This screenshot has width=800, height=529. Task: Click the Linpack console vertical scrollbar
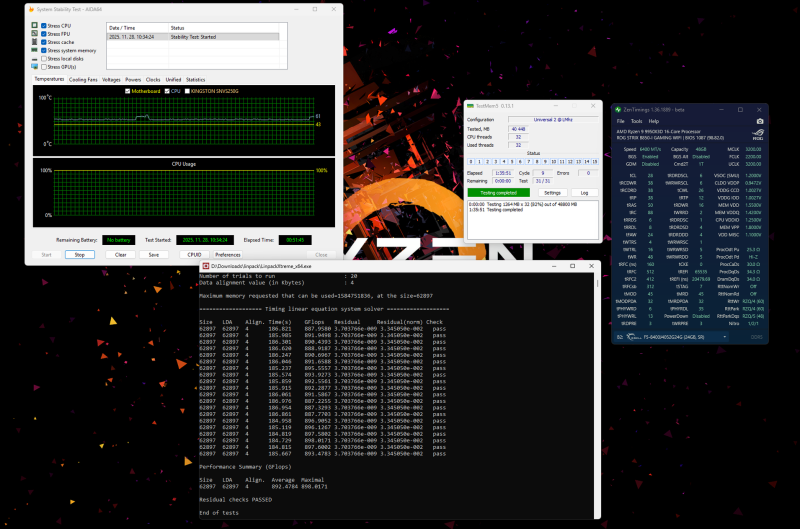pyautogui.click(x=597, y=395)
